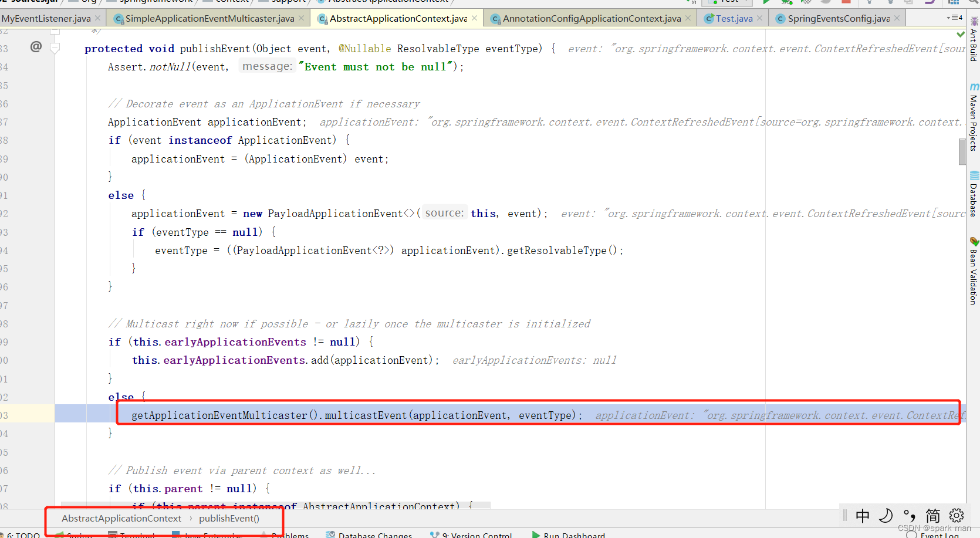Click the green inspection checkmark indicator
The width and height of the screenshot is (980, 538).
click(x=961, y=33)
